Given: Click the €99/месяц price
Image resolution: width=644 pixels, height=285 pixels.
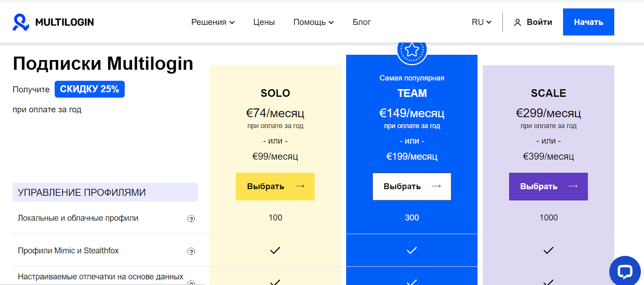Looking at the screenshot, I should pyautogui.click(x=275, y=156).
